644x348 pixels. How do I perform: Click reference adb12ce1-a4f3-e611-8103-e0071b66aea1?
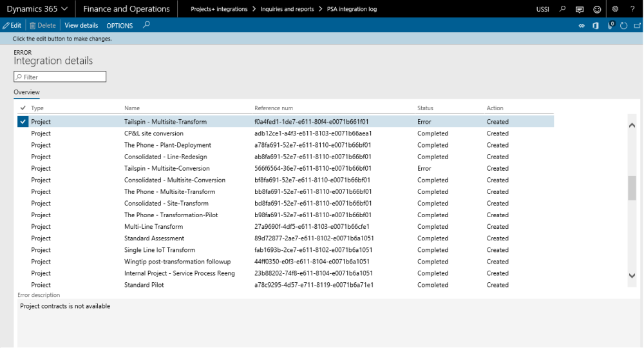[x=313, y=133]
